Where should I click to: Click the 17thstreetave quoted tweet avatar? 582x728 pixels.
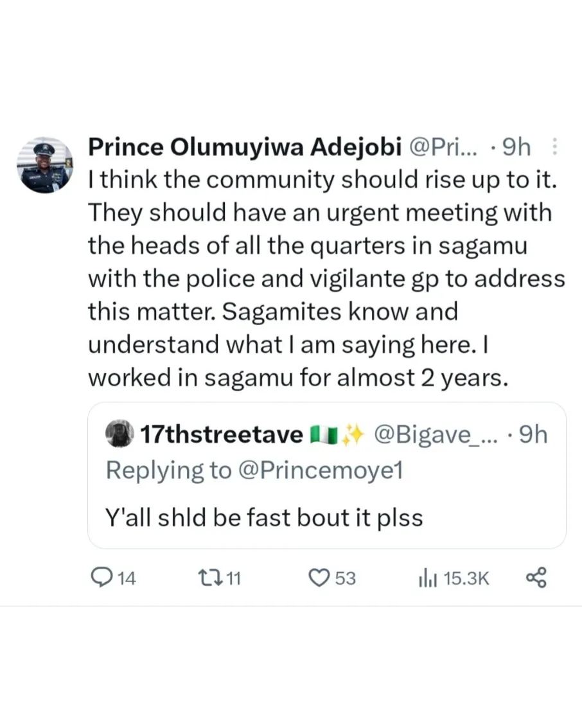click(119, 435)
